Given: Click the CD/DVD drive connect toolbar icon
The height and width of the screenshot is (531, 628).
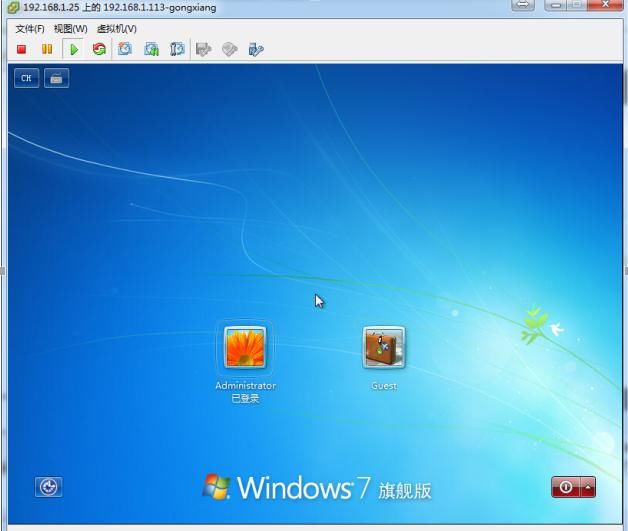Looking at the screenshot, I should (229, 50).
